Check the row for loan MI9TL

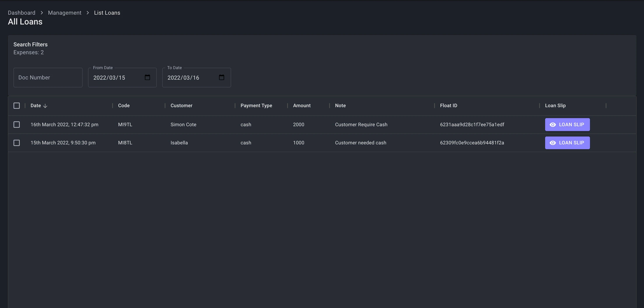point(16,124)
